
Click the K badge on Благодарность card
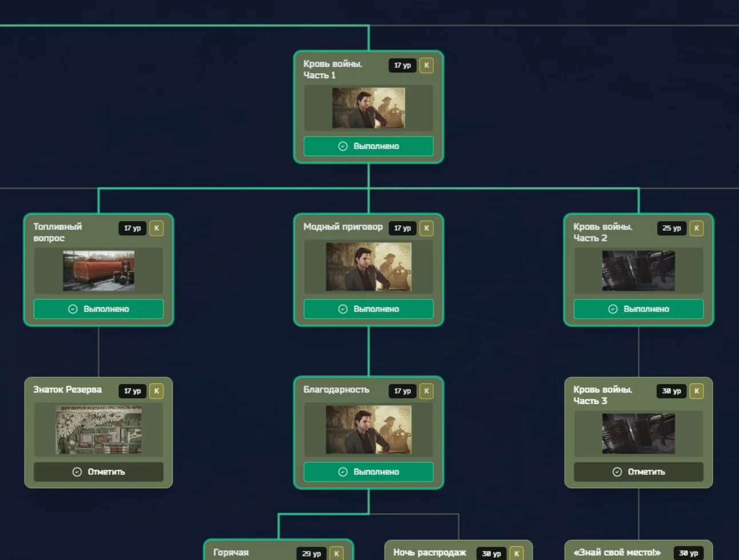click(426, 391)
